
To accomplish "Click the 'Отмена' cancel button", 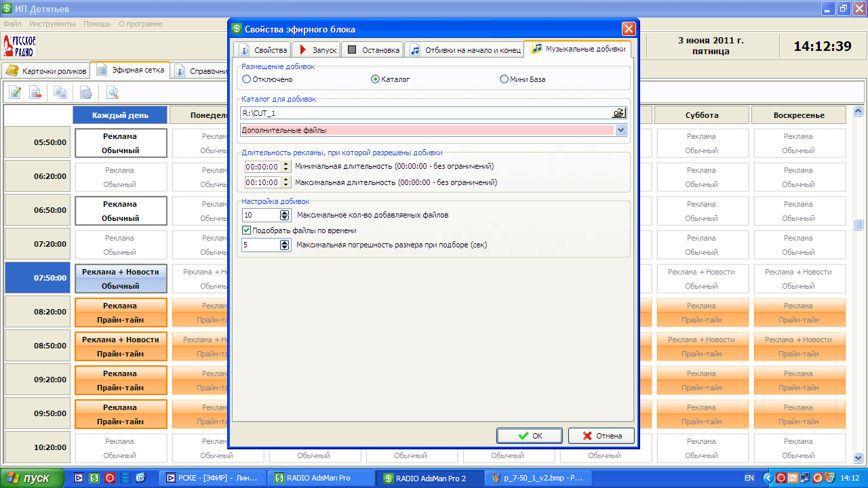I will [601, 436].
